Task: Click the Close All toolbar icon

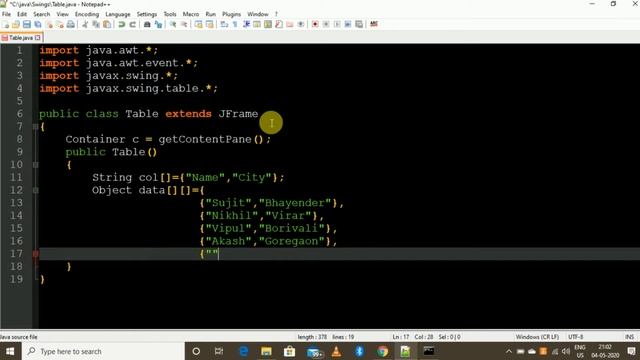Action: pos(60,24)
